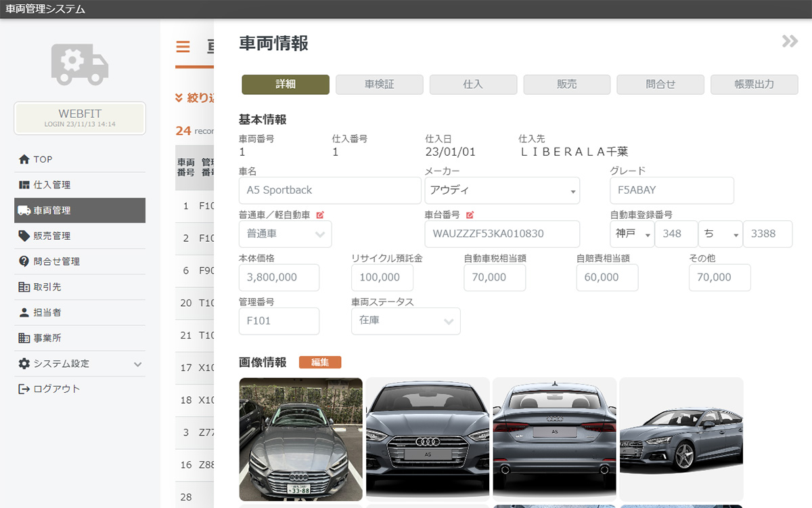
Task: Click the 本体価格 field showing 3,800,000
Action: click(279, 278)
